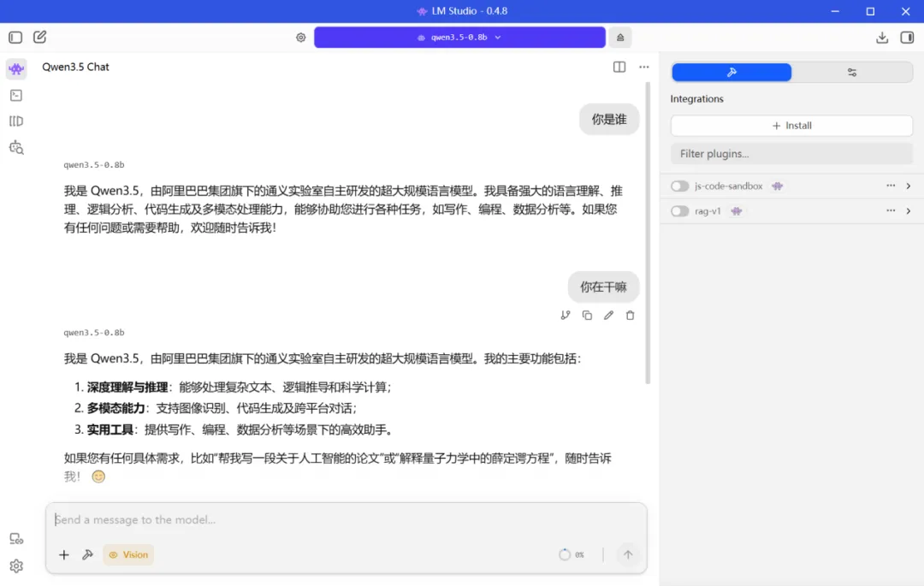Open model settings gear beside model selector
This screenshot has width=924, height=586.
tap(301, 37)
